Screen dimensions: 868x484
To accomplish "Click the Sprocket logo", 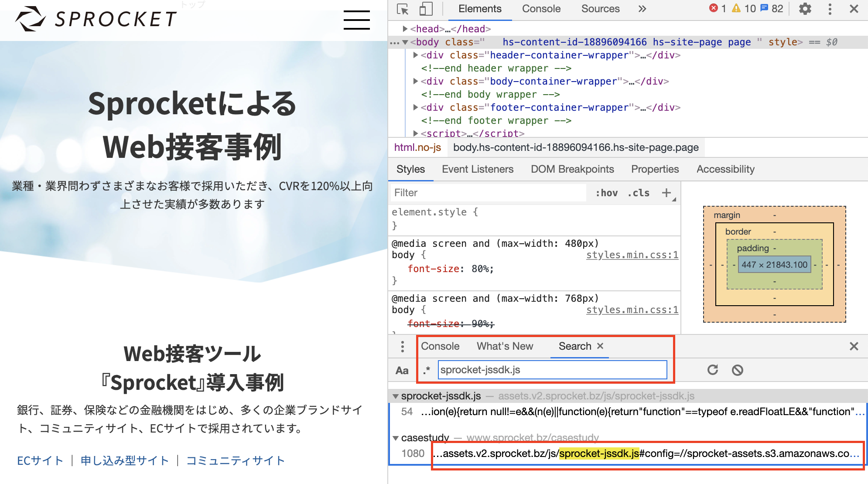I will tap(96, 19).
